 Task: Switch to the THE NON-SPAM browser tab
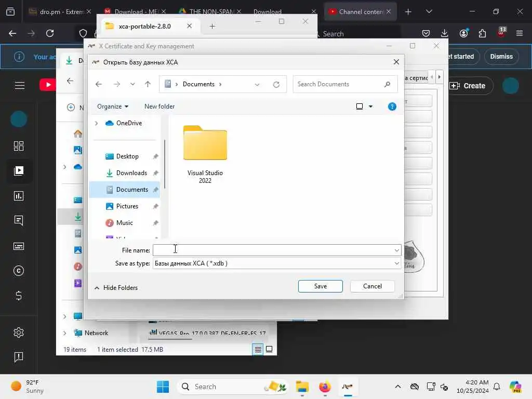(210, 11)
